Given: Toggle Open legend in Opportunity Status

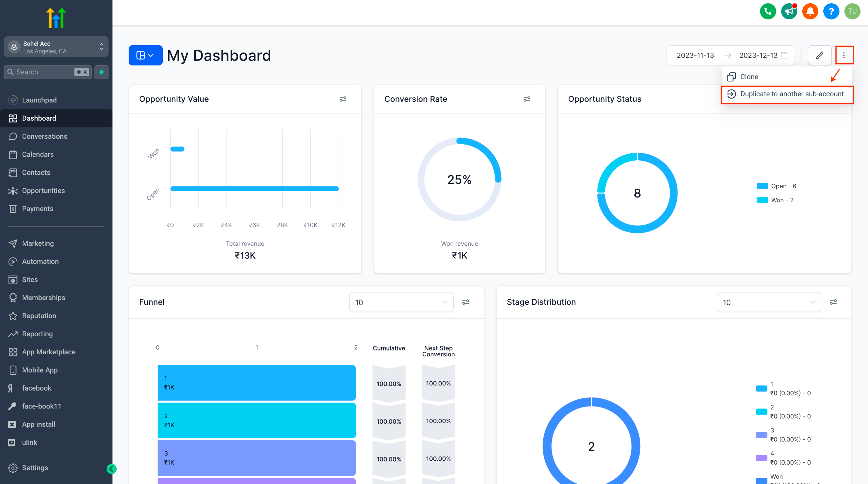Looking at the screenshot, I should point(776,186).
